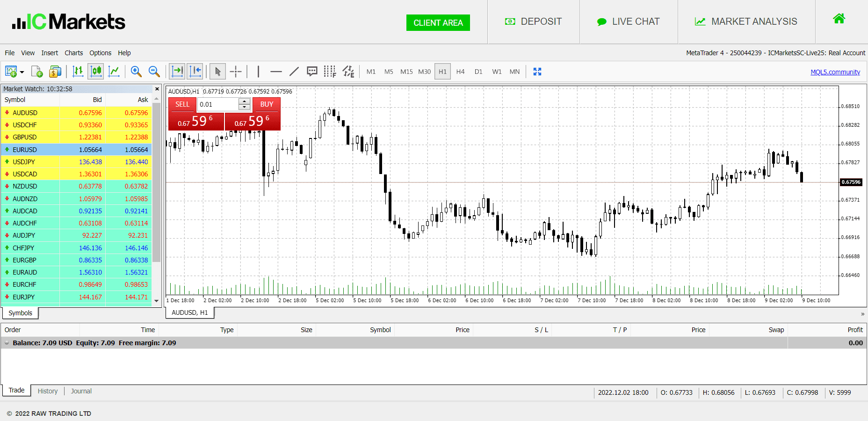The image size is (868, 421).
Task: Click SELL on the one-click panel
Action: pyautogui.click(x=182, y=104)
